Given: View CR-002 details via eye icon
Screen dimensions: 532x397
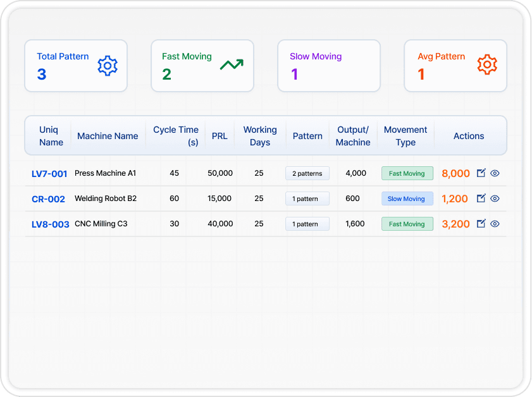Looking at the screenshot, I should (495, 198).
